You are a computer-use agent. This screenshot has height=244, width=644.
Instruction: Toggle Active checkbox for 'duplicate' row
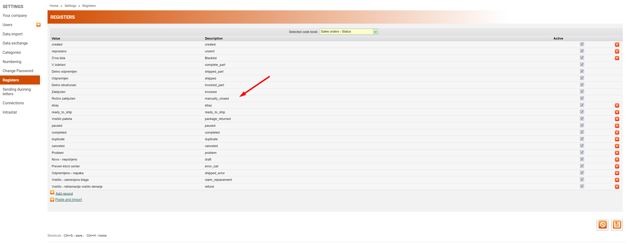point(582,139)
